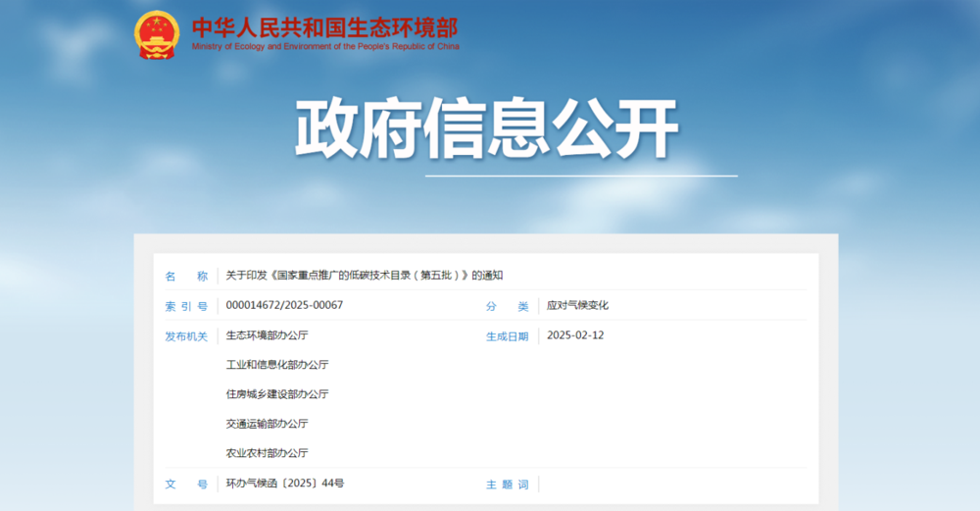Click 交通运输部办公厅 in the agency list
This screenshot has height=511, width=980.
pyautogui.click(x=267, y=424)
